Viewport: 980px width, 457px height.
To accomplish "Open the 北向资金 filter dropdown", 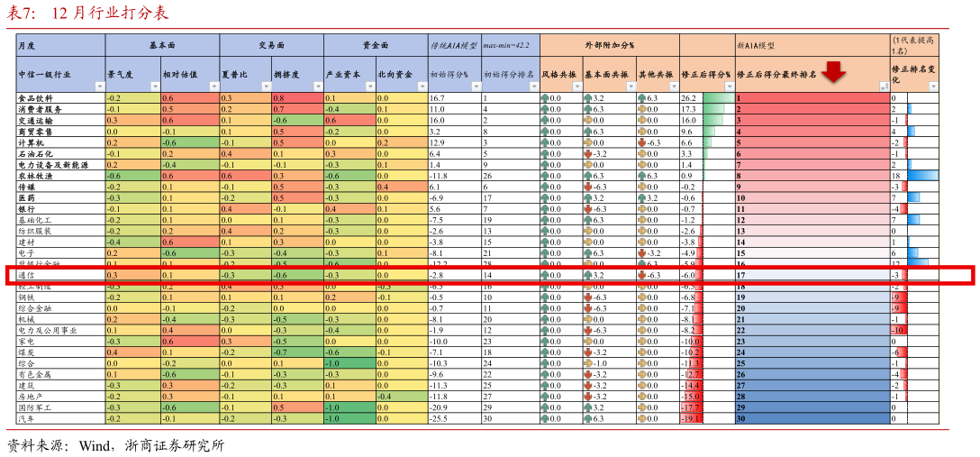I will pyautogui.click(x=422, y=87).
